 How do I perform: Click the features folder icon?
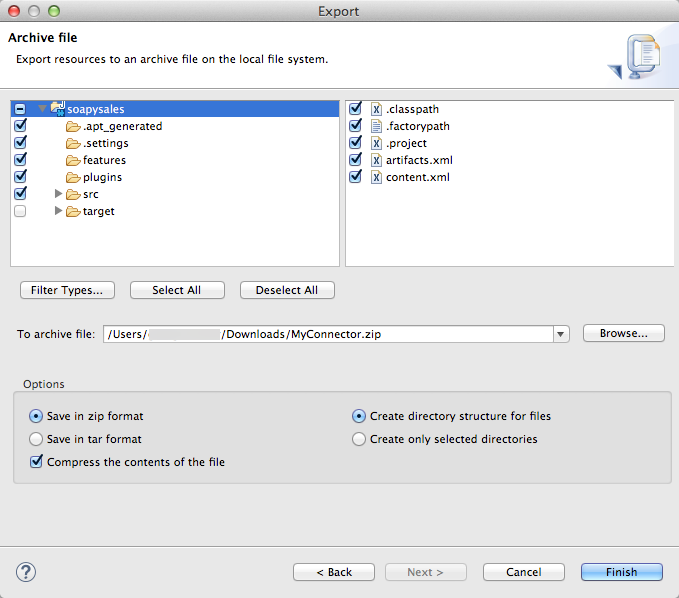(x=73, y=161)
